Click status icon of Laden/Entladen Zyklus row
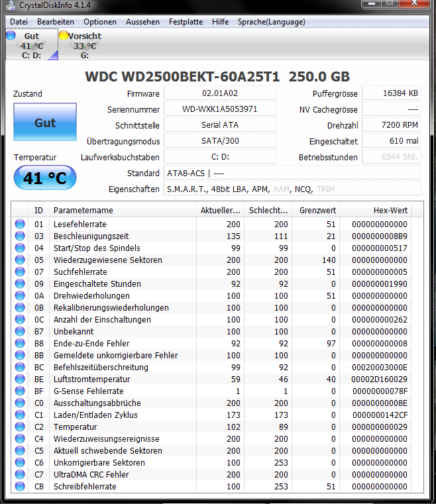Screen dimensions: 436x504 (20, 415)
